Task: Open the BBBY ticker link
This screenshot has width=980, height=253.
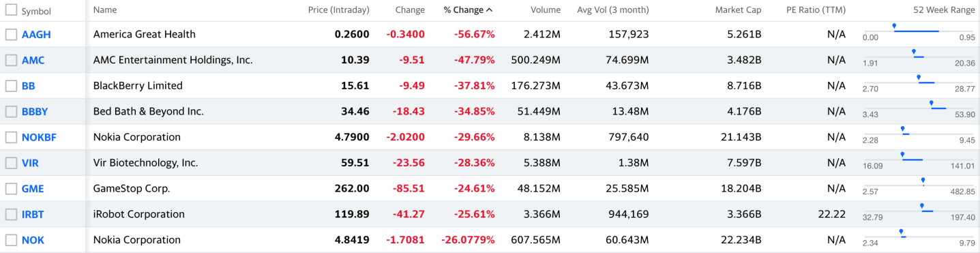Action: [x=35, y=111]
